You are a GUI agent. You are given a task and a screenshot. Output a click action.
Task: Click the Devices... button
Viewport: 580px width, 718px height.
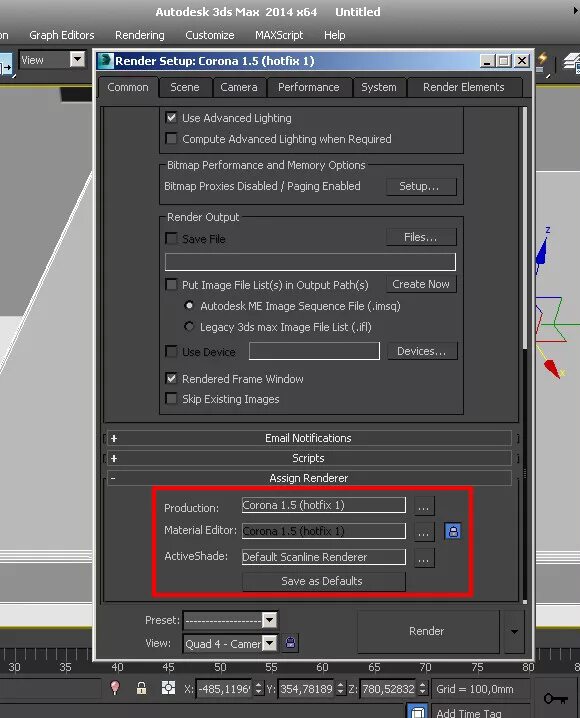tap(422, 351)
